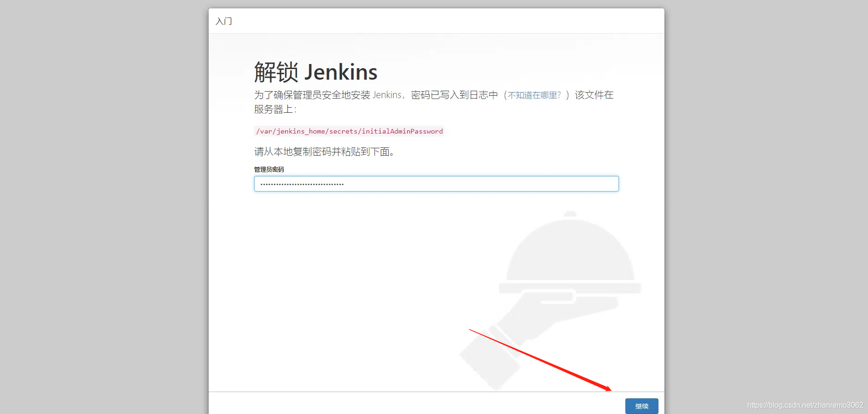Viewport: 868px width, 414px height.
Task: Click the 入门 title in header
Action: click(224, 21)
